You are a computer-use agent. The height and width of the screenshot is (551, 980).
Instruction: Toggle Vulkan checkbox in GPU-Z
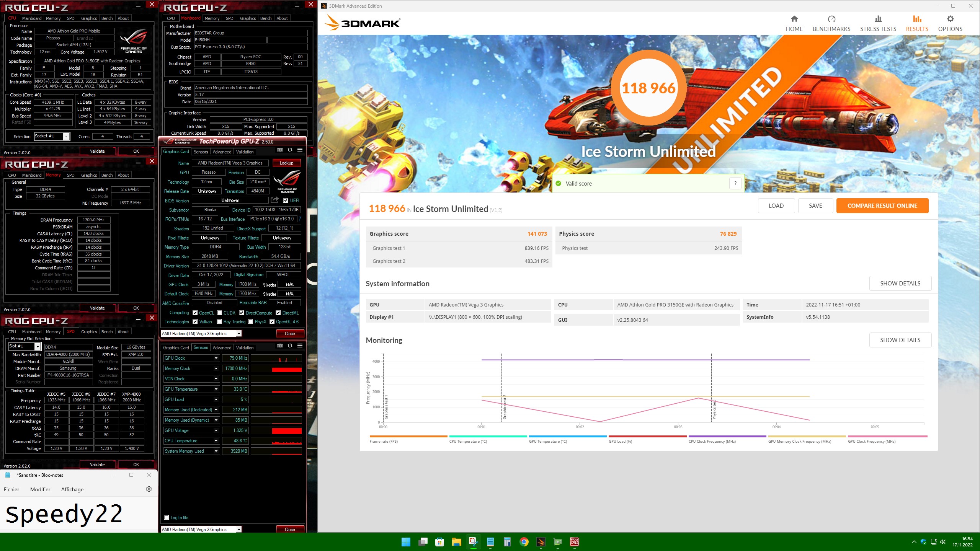pos(195,322)
